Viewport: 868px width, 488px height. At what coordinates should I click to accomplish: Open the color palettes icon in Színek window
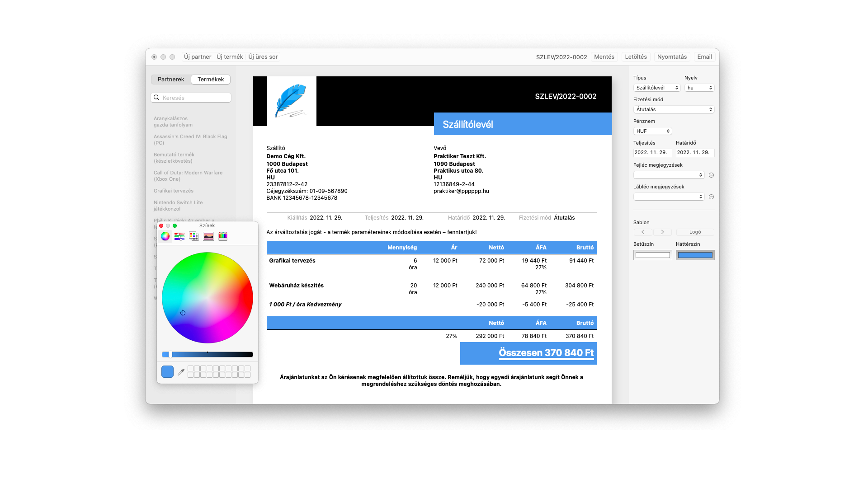[194, 236]
